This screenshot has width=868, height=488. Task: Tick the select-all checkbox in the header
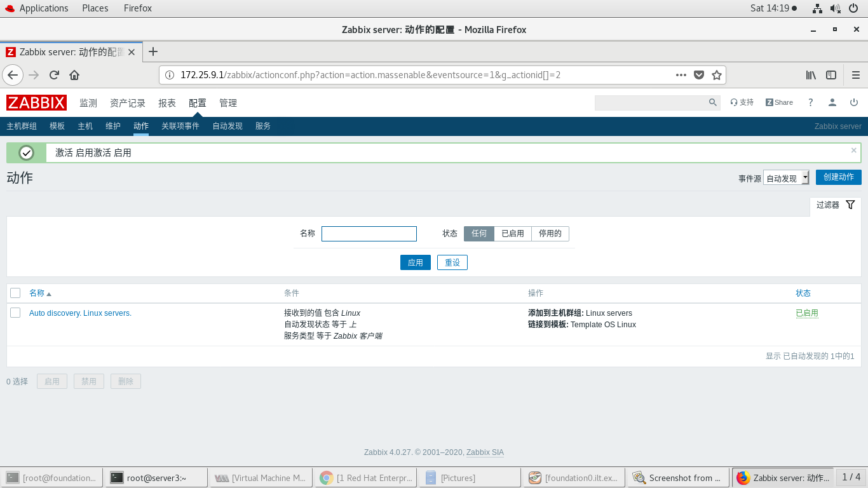click(x=15, y=293)
